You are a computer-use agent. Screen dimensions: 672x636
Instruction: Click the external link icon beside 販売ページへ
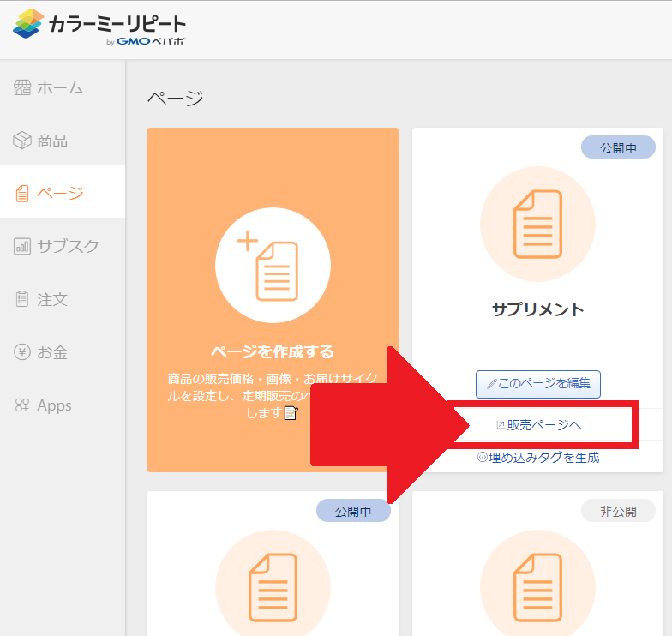pyautogui.click(x=501, y=425)
